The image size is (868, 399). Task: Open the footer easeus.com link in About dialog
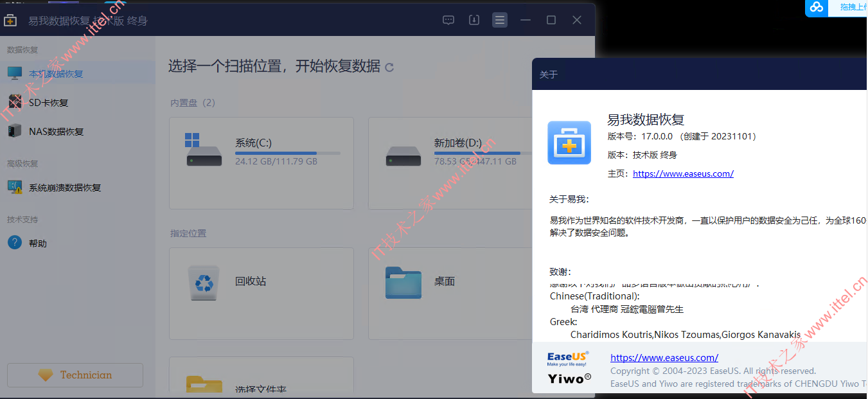click(x=664, y=358)
